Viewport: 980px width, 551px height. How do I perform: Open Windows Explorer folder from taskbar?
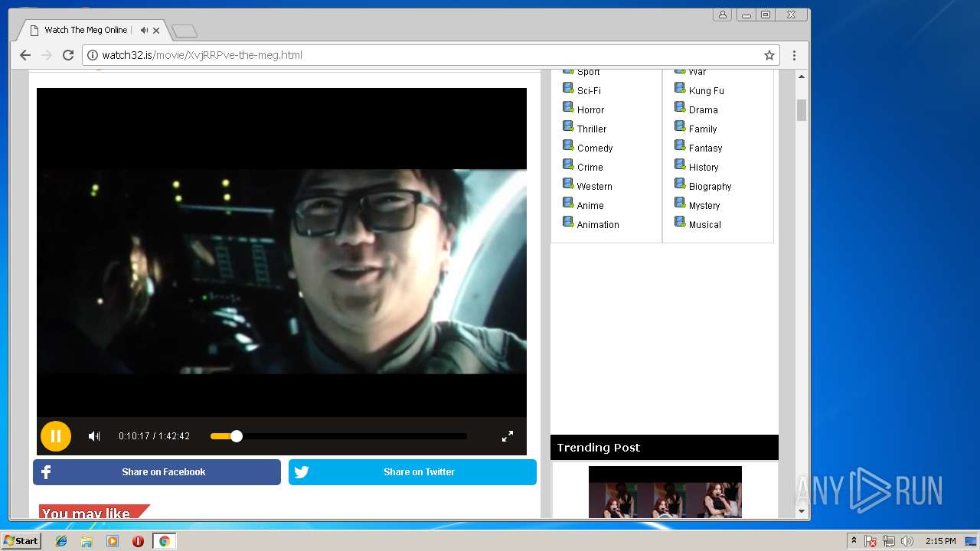coord(87,541)
